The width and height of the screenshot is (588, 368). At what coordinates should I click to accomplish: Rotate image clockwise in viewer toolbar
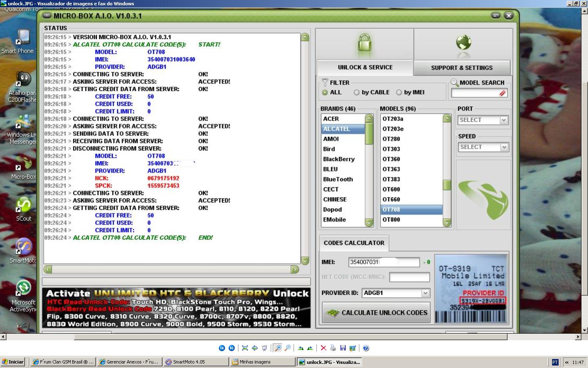tap(301, 348)
